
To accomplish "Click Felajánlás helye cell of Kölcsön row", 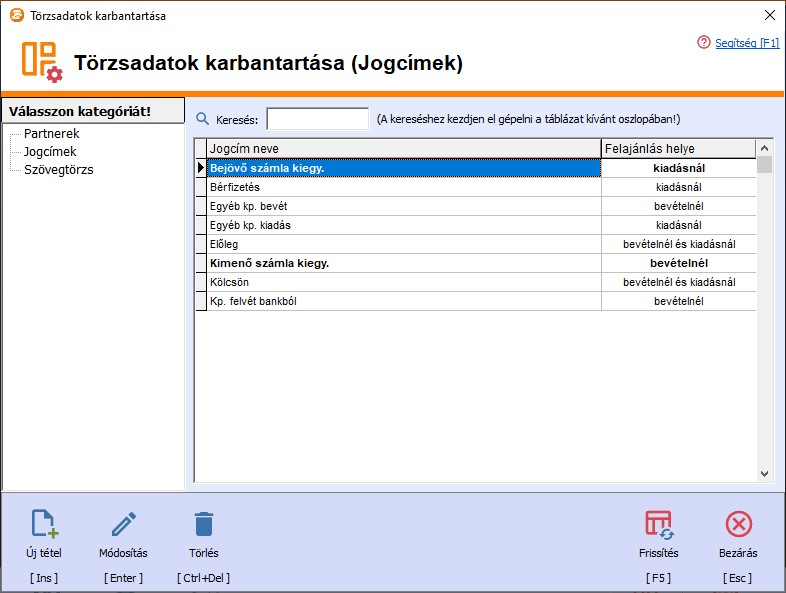I will tap(679, 282).
